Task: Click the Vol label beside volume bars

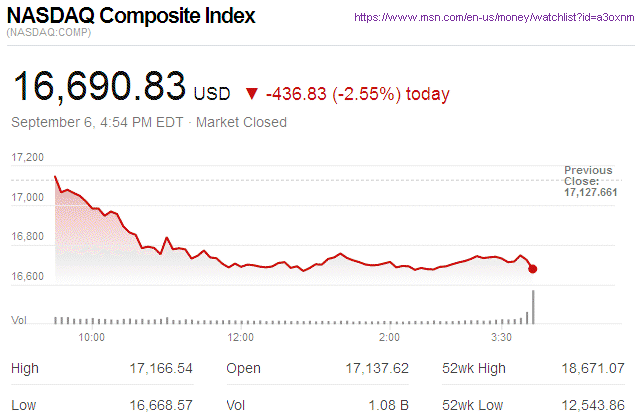Action: click(x=18, y=320)
